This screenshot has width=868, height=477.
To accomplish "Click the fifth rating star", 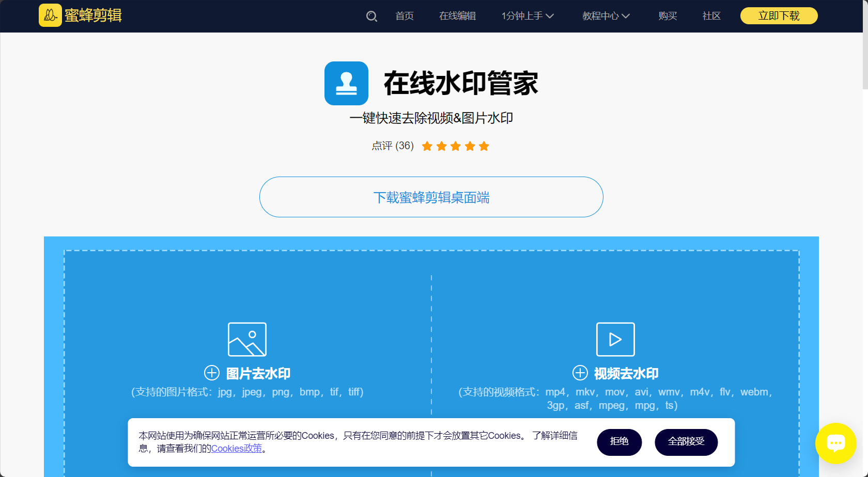I will pyautogui.click(x=484, y=146).
